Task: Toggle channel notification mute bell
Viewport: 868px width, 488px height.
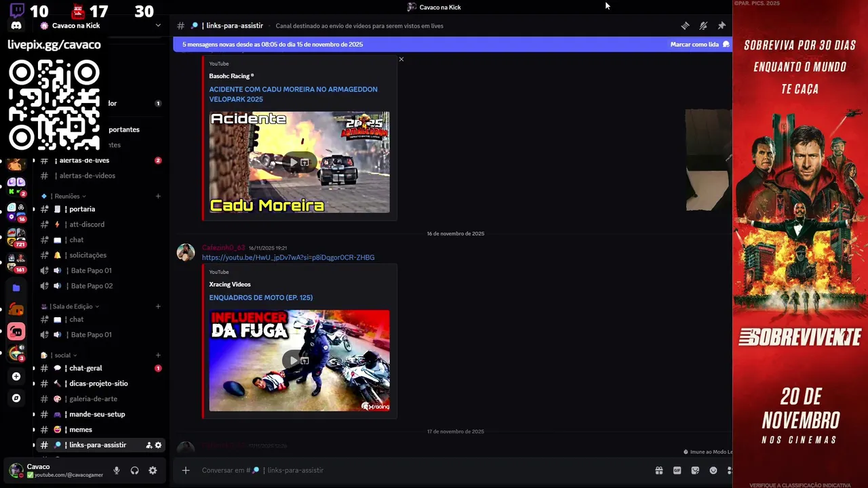Action: coord(703,26)
